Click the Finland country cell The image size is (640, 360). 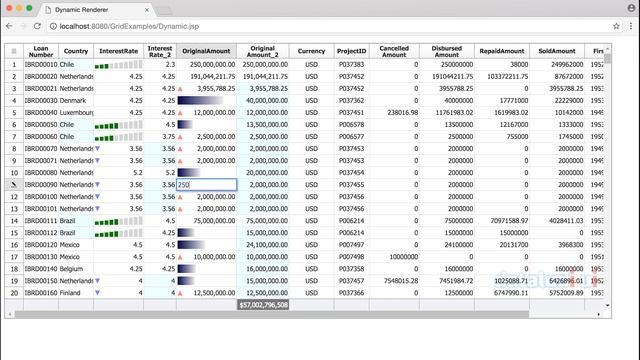pyautogui.click(x=76, y=293)
